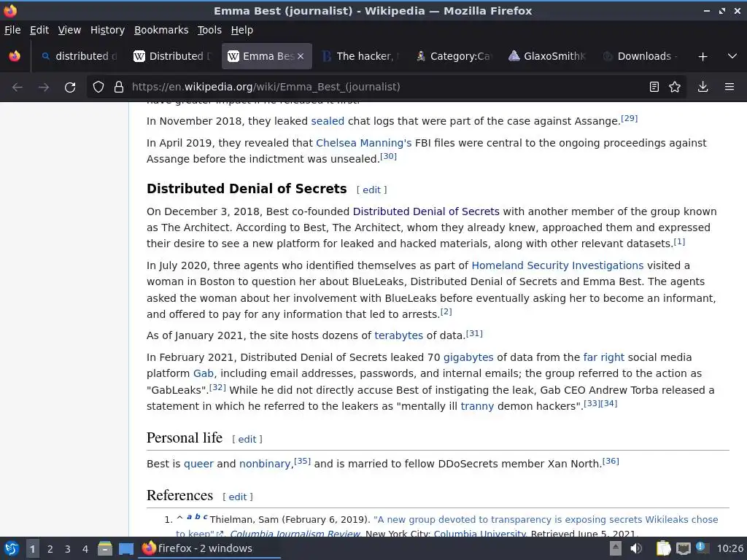This screenshot has height=560, width=747.
Task: Click the volume speaker tray icon
Action: click(636, 548)
